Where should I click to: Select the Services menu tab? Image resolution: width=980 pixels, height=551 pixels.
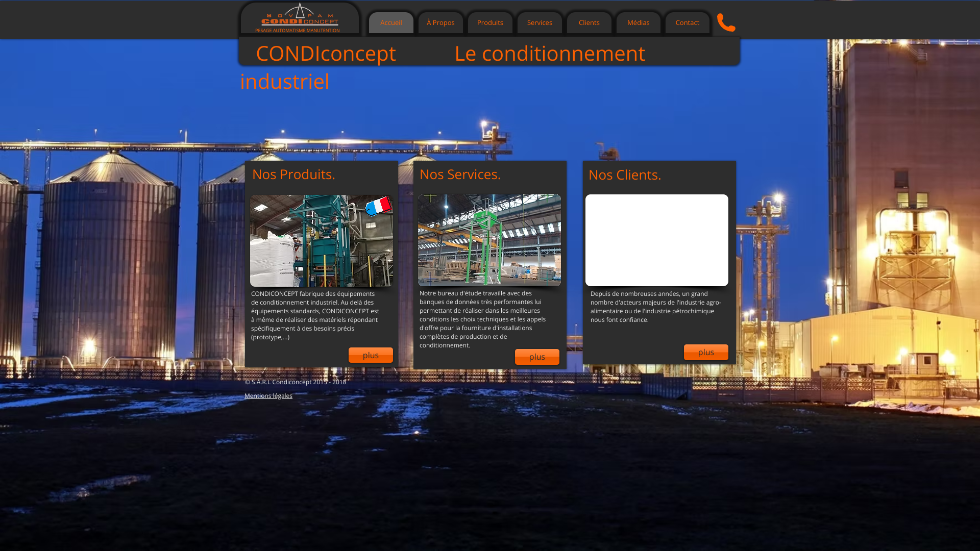click(540, 22)
